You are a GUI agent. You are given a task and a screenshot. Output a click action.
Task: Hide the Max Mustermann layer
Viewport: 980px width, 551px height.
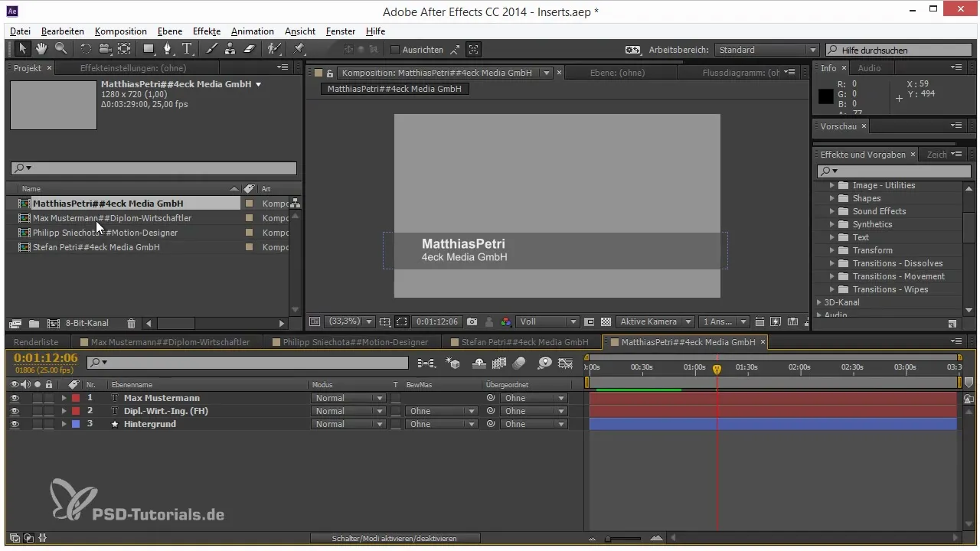tap(15, 398)
